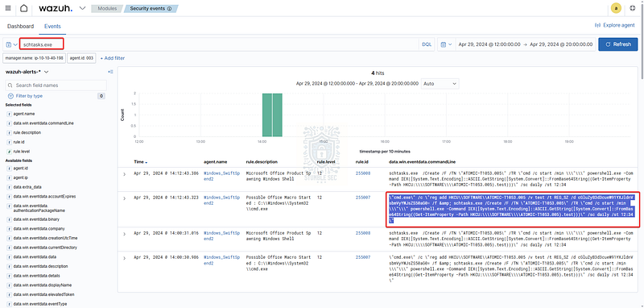Viewport: 644px width, 308px height.
Task: Open the calendar quick date menu
Action: [x=446, y=44]
